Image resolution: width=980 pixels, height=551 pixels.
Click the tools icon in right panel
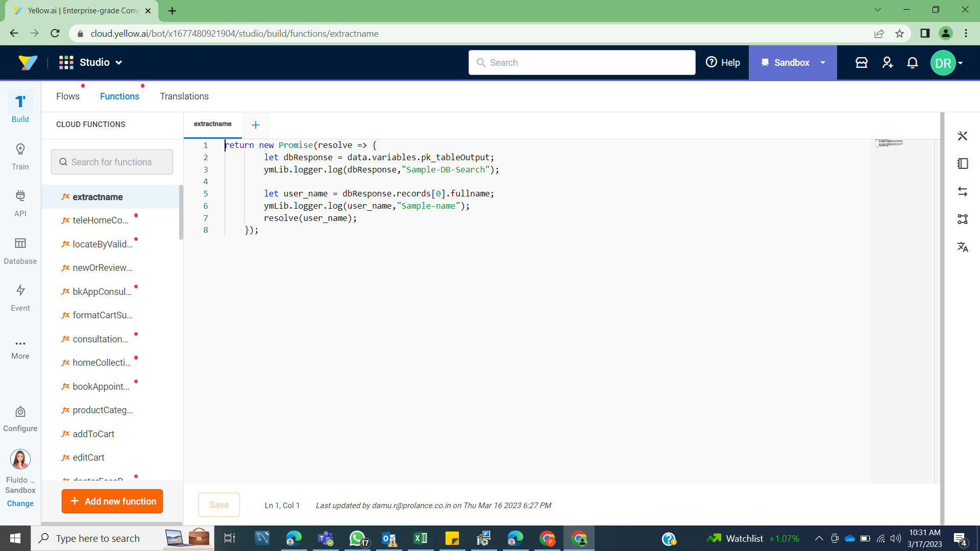click(x=963, y=136)
